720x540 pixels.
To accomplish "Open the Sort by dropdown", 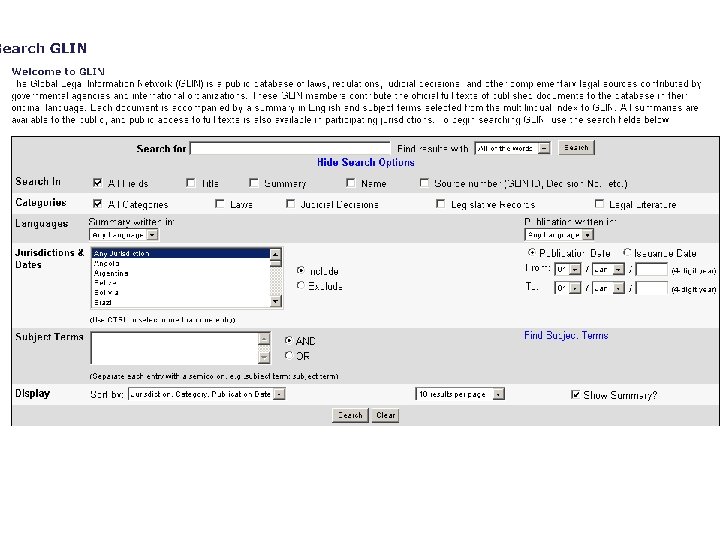I will [207, 394].
